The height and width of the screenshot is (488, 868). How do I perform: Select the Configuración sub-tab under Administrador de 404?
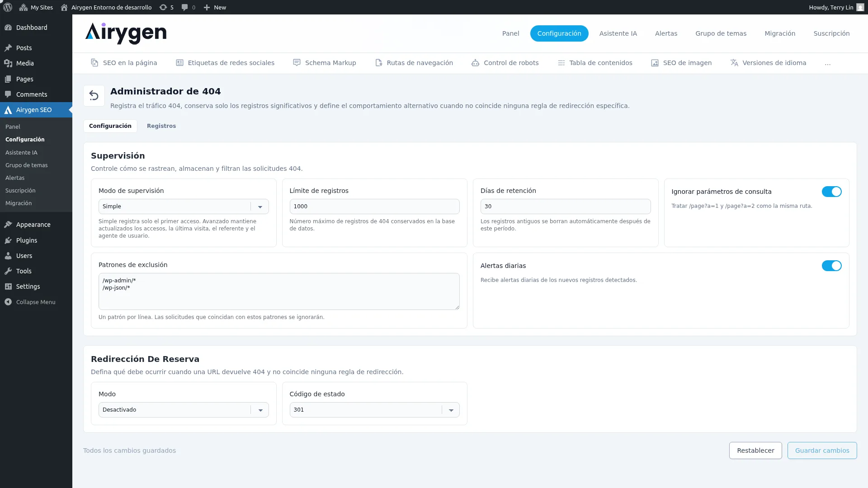pyautogui.click(x=110, y=126)
